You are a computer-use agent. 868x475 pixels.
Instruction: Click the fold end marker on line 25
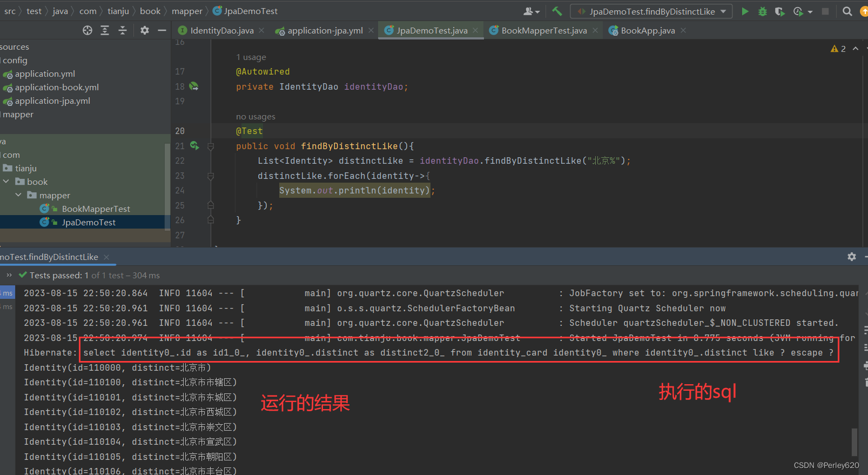click(x=211, y=205)
